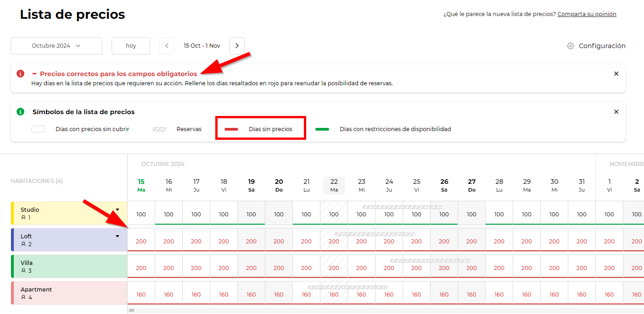644x314 pixels.
Task: Select day header 15 Ma
Action: coord(141,186)
